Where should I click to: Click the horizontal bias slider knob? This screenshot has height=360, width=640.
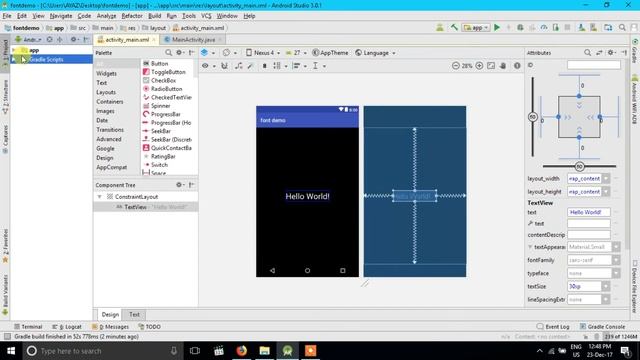pos(579,167)
